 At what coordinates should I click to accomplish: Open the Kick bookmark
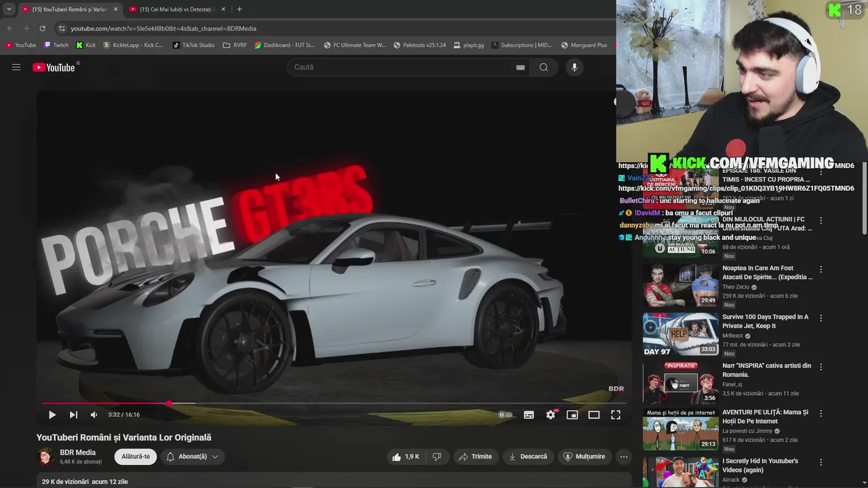pos(86,45)
